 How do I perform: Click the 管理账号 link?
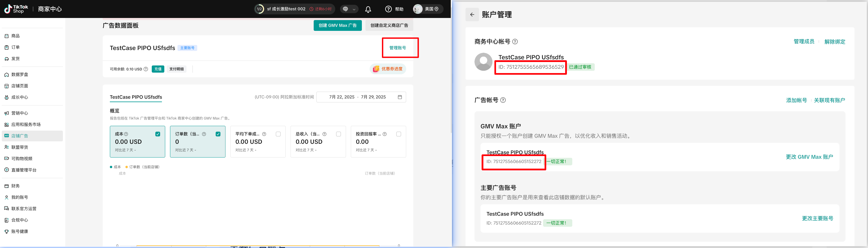[x=397, y=48]
